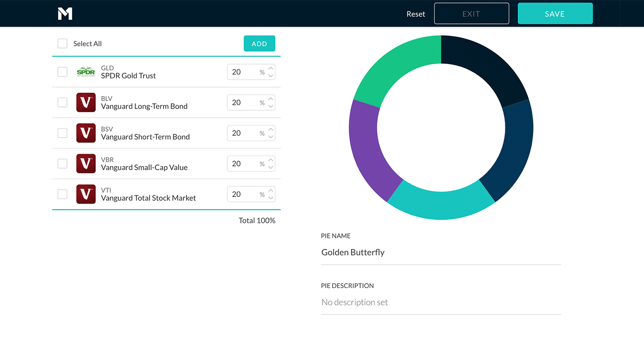
Task: Click the BSV ticker label
Action: [107, 129]
